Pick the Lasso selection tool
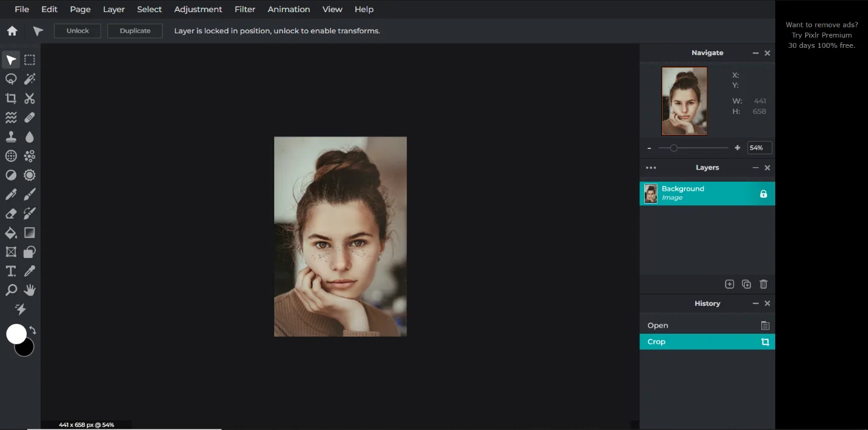This screenshot has height=430, width=868. tap(11, 79)
